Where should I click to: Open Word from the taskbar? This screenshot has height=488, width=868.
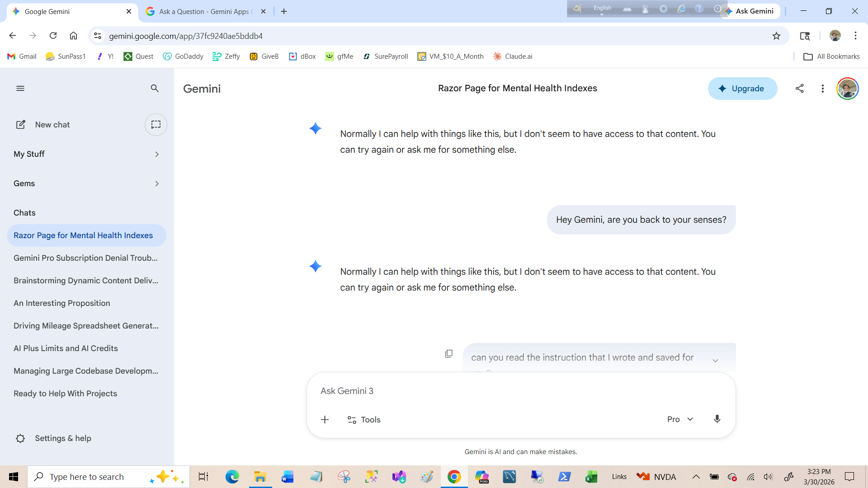[x=288, y=477]
